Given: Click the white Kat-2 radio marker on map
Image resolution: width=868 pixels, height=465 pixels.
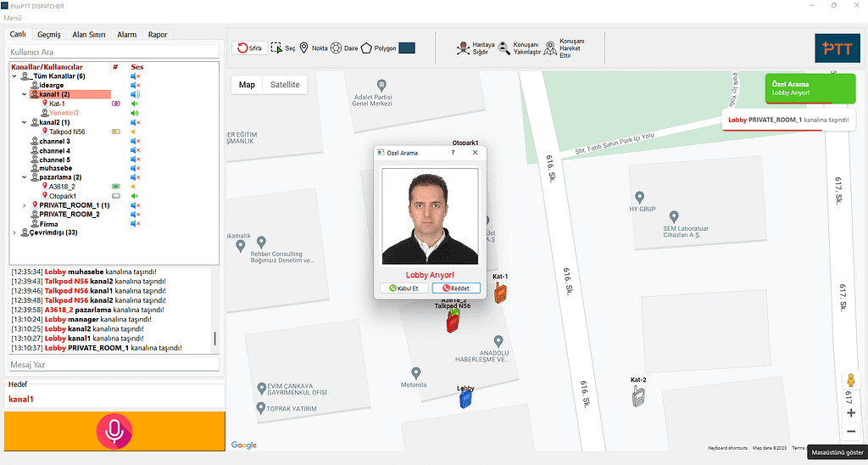Looking at the screenshot, I should point(638,396).
